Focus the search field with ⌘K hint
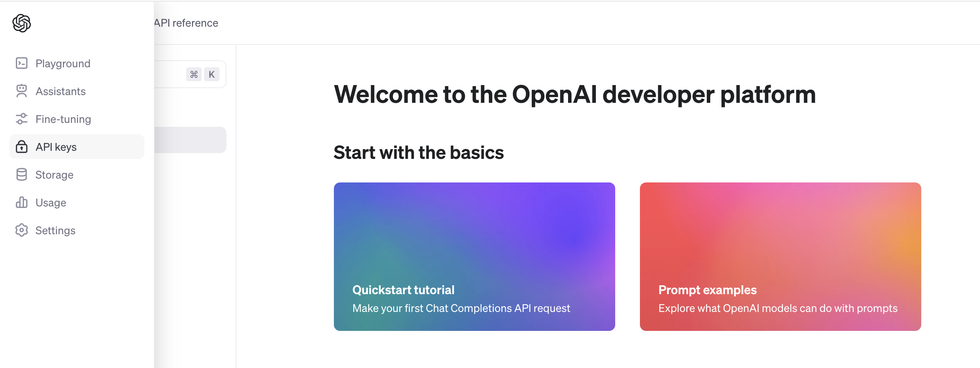 coord(170,74)
